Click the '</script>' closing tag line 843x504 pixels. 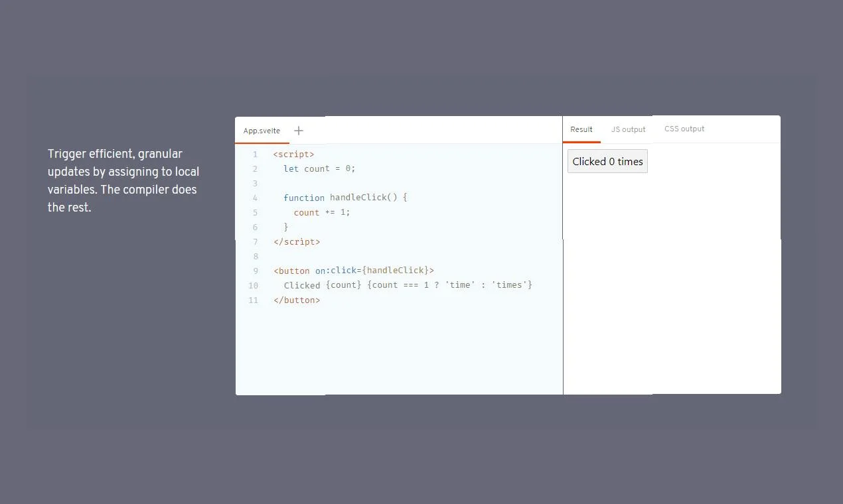pos(297,241)
